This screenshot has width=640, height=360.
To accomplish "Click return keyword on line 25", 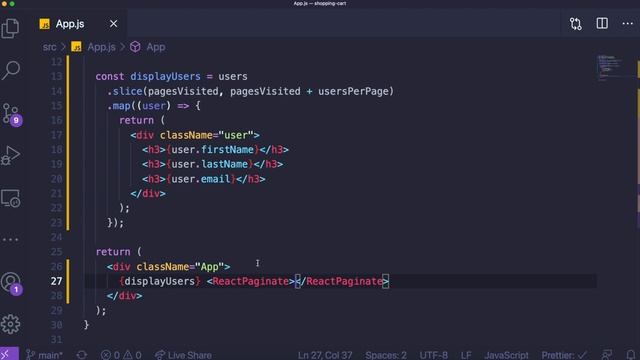I will pyautogui.click(x=113, y=252).
